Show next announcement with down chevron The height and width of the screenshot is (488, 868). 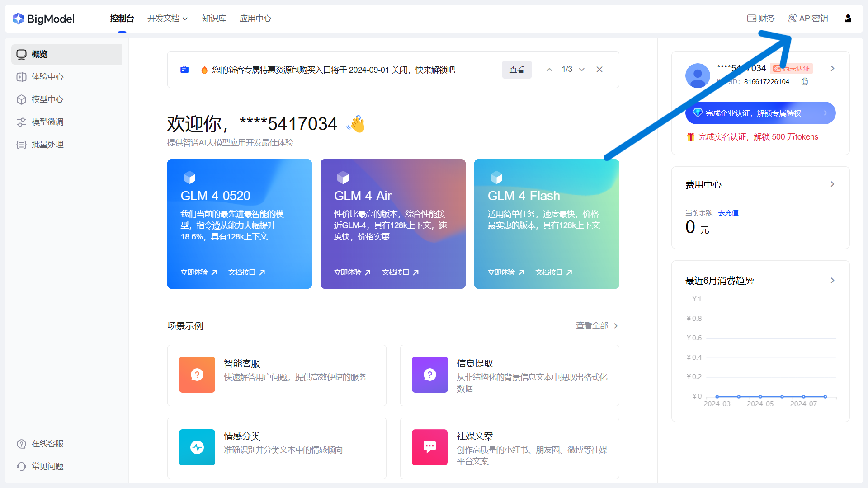(582, 70)
